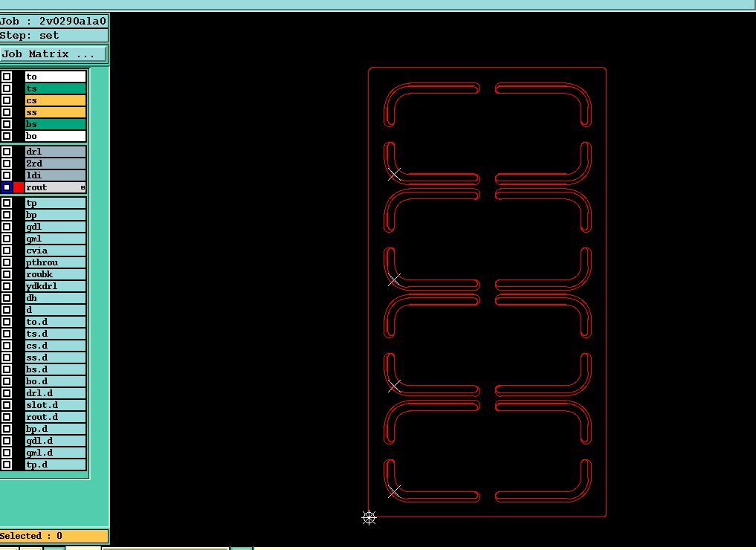The height and width of the screenshot is (550, 756).
Task: Toggle display checkbox for layer to
Action: (x=7, y=77)
